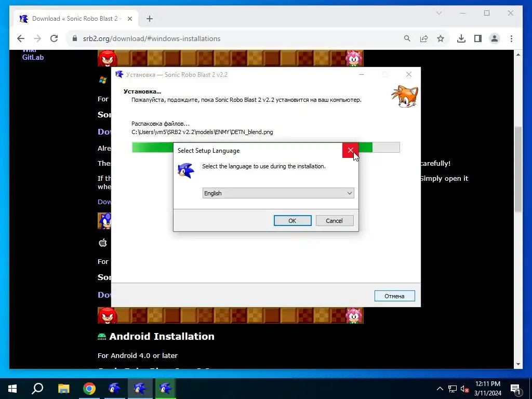
Task: Show hidden system tray icons
Action: (x=440, y=389)
